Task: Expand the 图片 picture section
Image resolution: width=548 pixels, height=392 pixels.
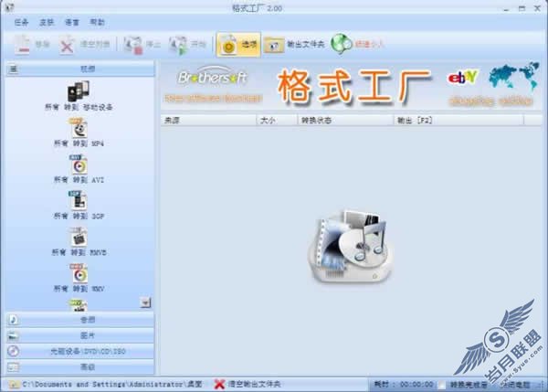Action: pyautogui.click(x=80, y=335)
